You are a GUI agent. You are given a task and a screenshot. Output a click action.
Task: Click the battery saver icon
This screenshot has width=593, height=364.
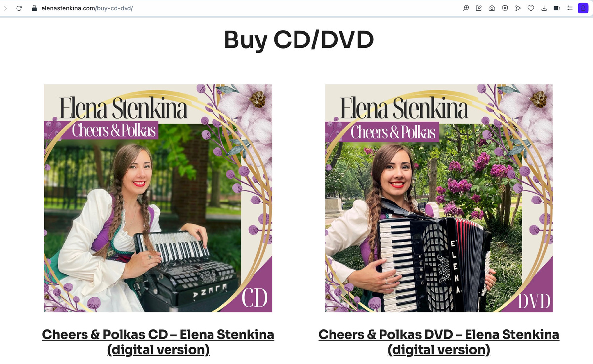click(557, 8)
